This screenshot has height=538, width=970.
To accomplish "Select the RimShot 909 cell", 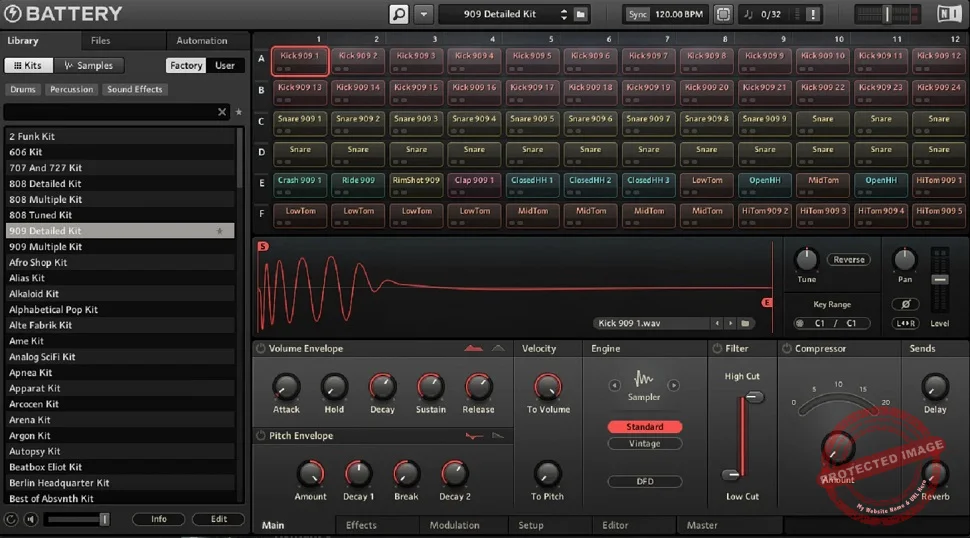I will pos(416,185).
